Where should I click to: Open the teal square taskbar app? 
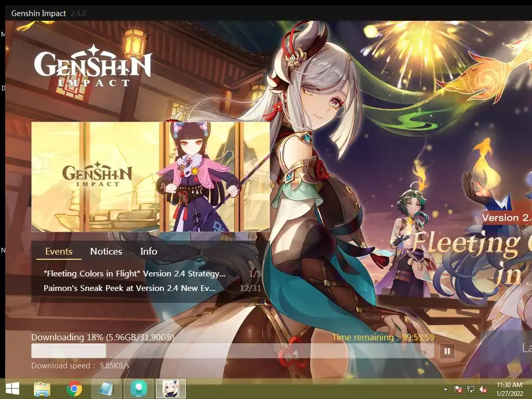139,389
